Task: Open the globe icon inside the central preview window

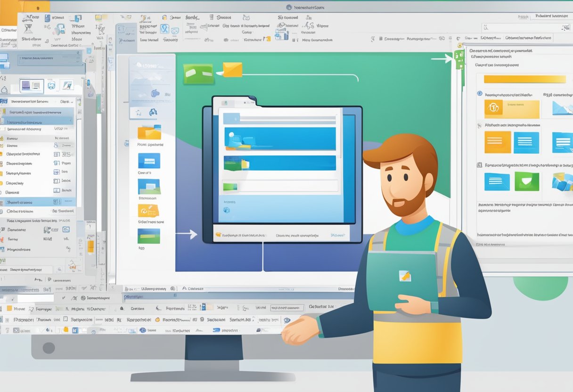Action: click(225, 210)
